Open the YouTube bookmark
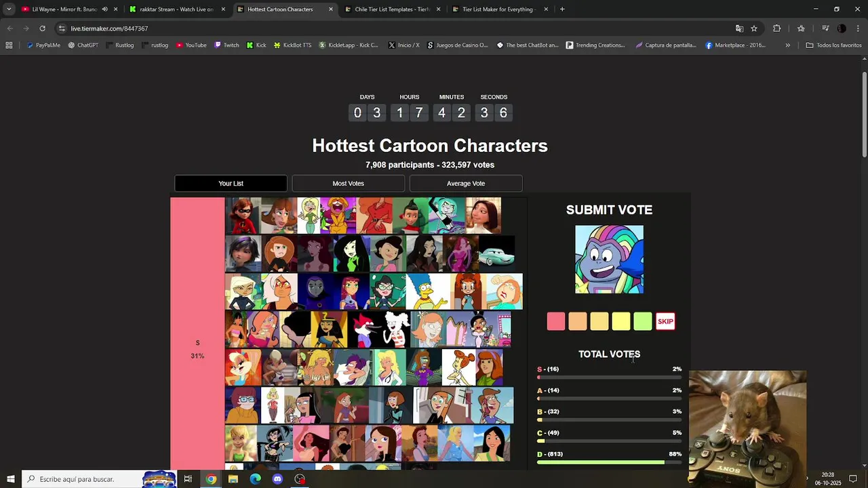 point(191,45)
